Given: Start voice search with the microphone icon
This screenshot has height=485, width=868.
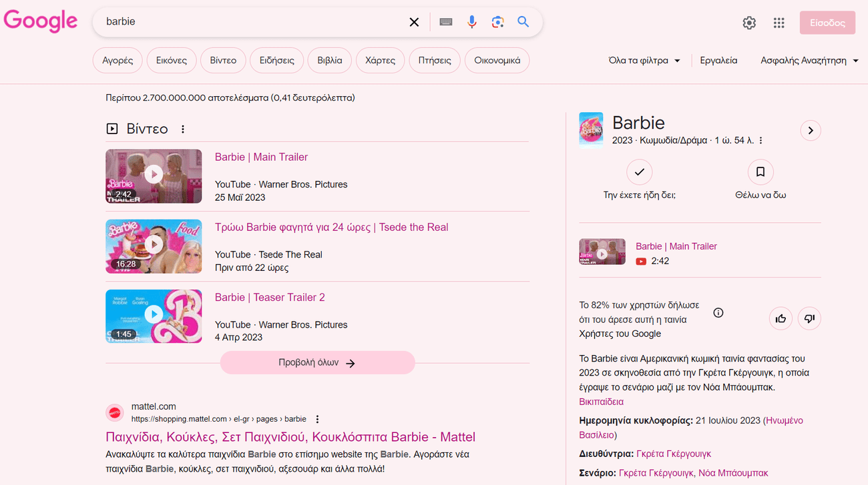Looking at the screenshot, I should (x=472, y=22).
